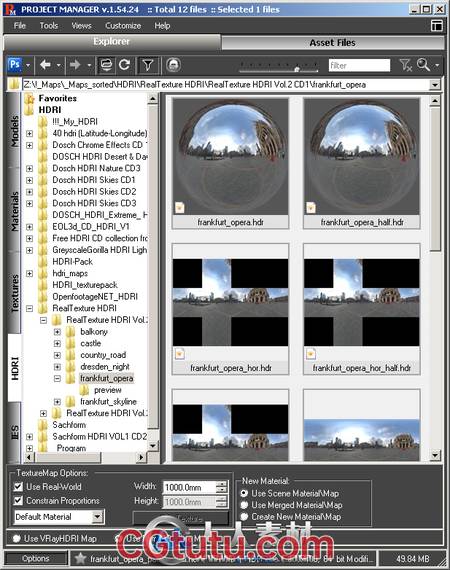The image size is (450, 570).
Task: Open the path history dropdown
Action: click(x=435, y=85)
